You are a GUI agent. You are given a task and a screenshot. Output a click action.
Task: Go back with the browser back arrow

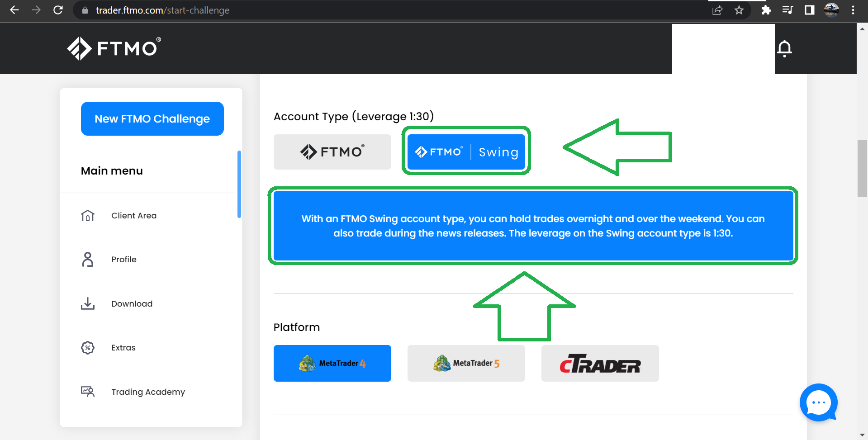[14, 10]
